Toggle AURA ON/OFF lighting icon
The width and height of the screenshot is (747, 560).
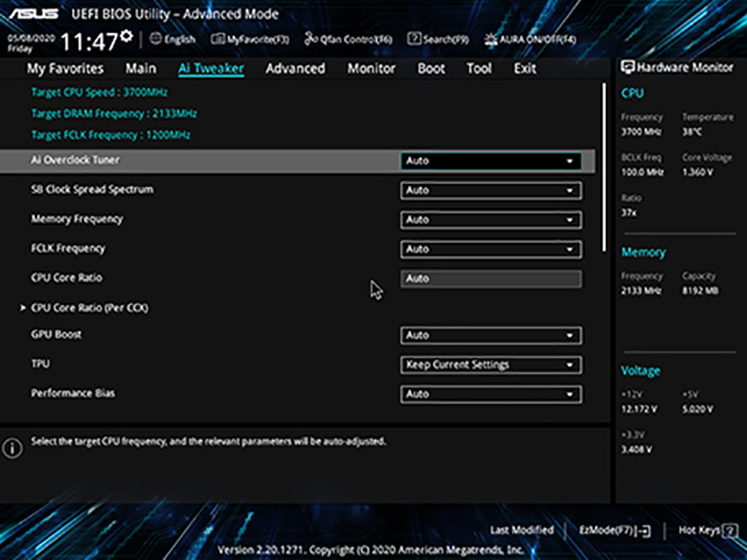click(491, 39)
